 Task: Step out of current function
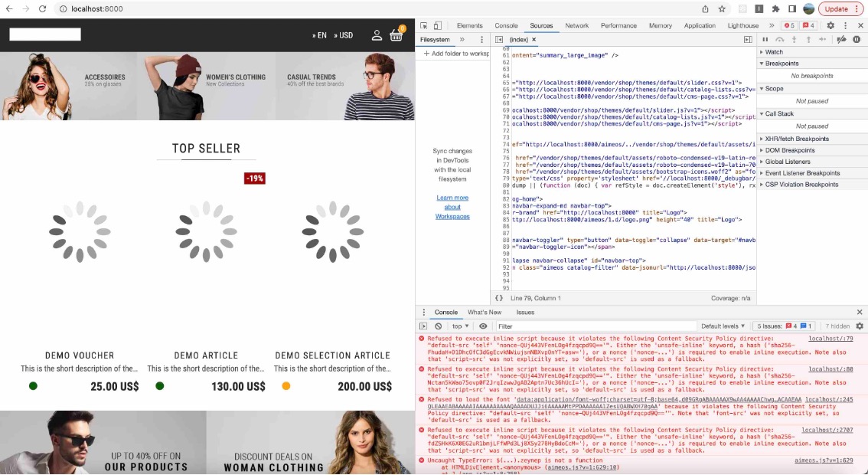(x=808, y=40)
